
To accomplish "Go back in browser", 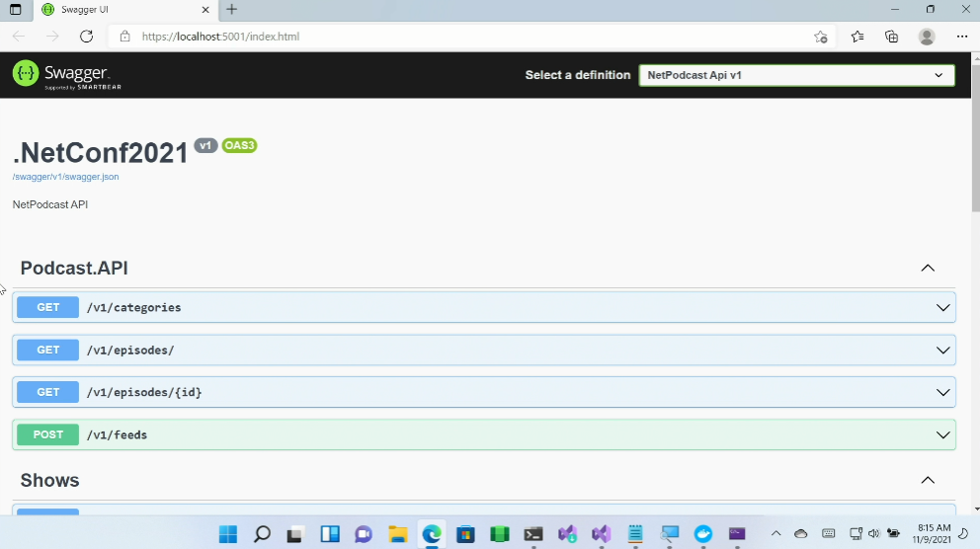I will click(x=19, y=37).
